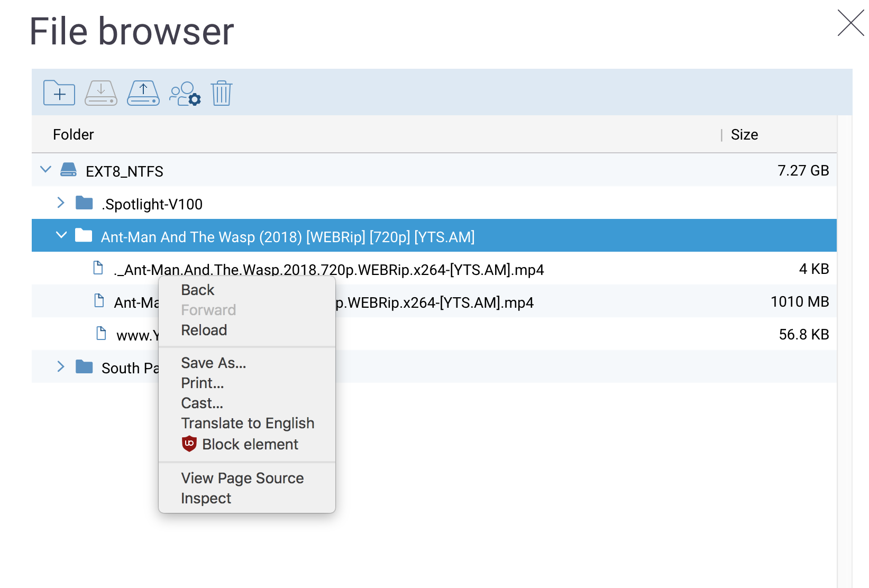The image size is (869, 588).
Task: Click the 1010 MB size value
Action: click(800, 301)
